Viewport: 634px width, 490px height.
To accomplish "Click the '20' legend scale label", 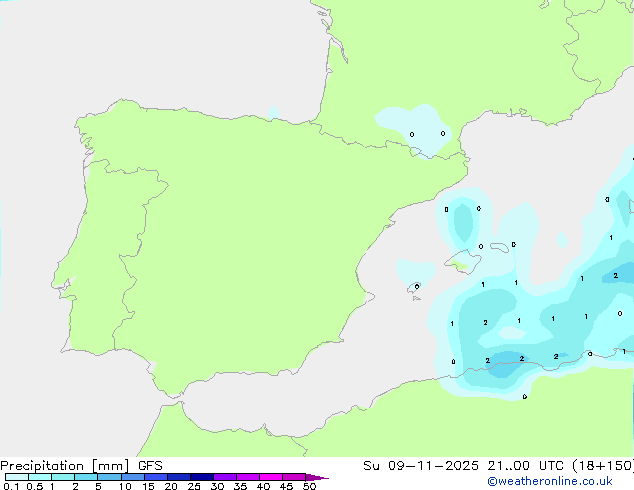I will pos(171,486).
